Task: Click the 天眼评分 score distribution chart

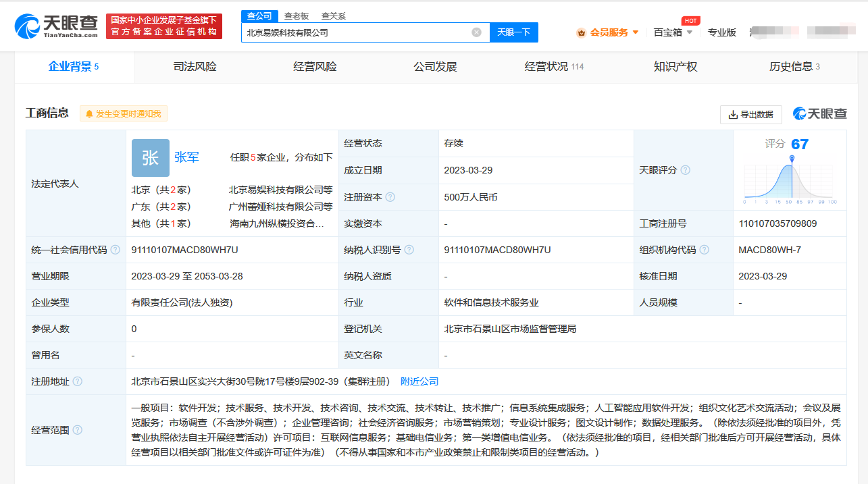Action: point(790,180)
